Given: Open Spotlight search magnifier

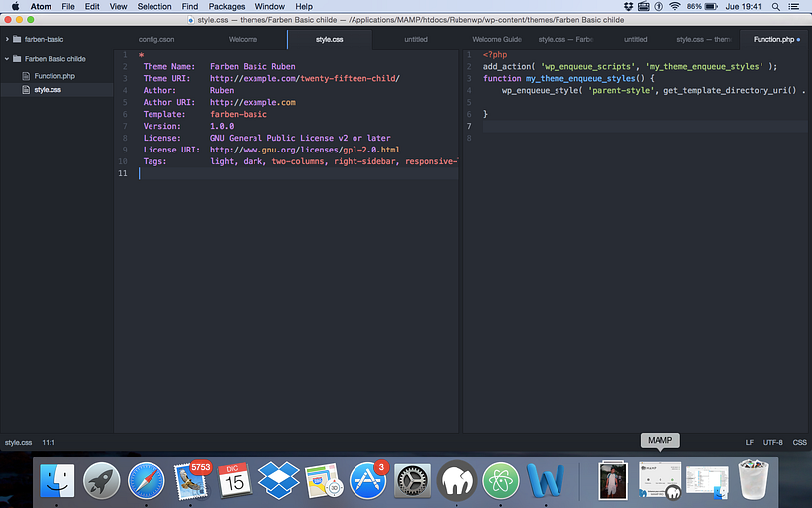Looking at the screenshot, I should pyautogui.click(x=775, y=6).
